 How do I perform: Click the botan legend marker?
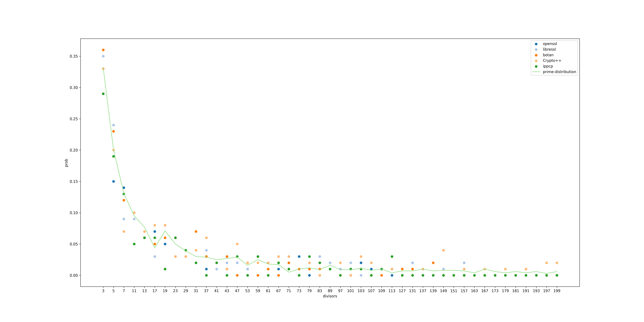pyautogui.click(x=536, y=55)
